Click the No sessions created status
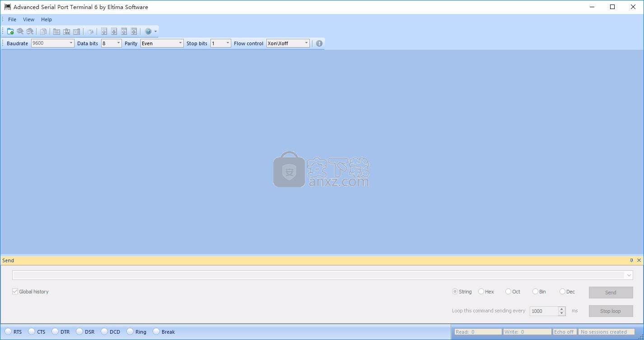The height and width of the screenshot is (340, 644). point(607,332)
